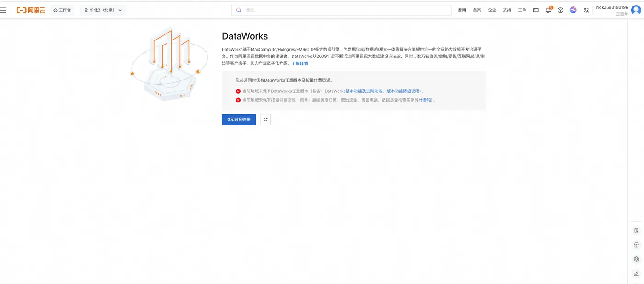The width and height of the screenshot is (644, 284).
Task: Open the mobile app code icon in right sidebar
Action: point(637,245)
